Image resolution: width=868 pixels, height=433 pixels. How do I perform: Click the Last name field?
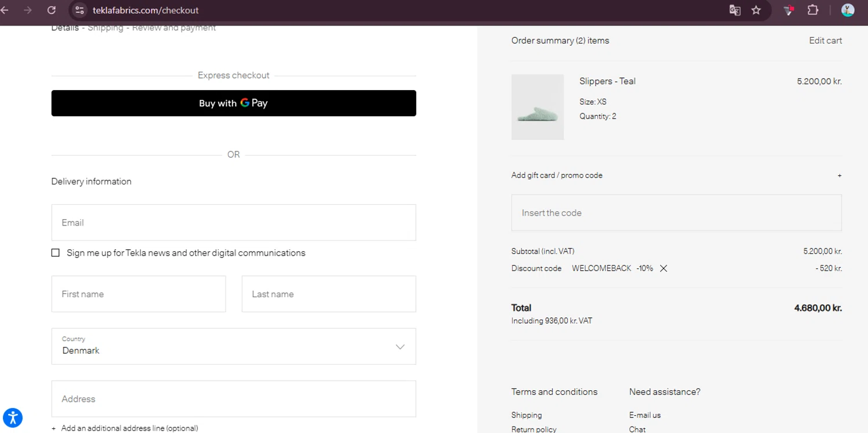tap(329, 294)
